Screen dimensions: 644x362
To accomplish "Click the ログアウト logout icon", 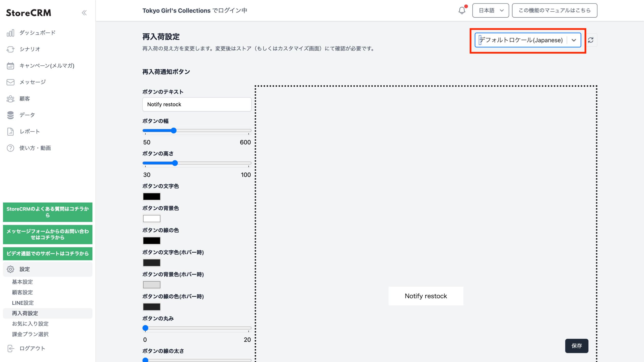I will point(10,348).
